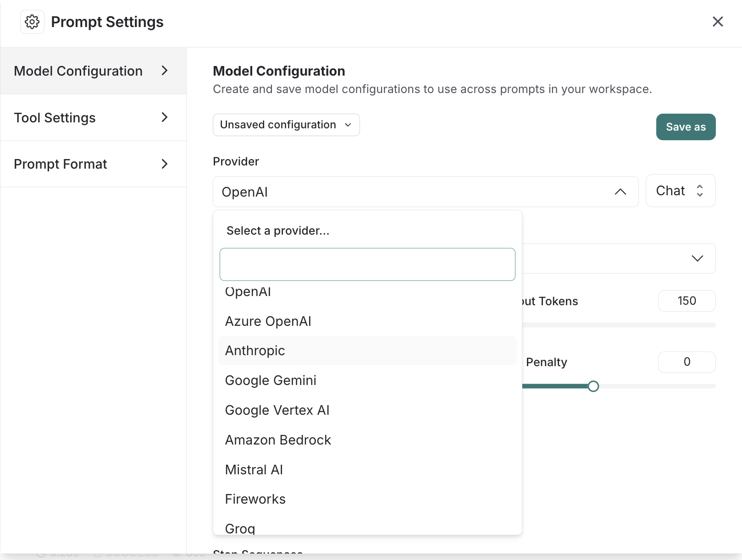The image size is (742, 560).
Task: Open the Chat mode selector
Action: pos(680,191)
